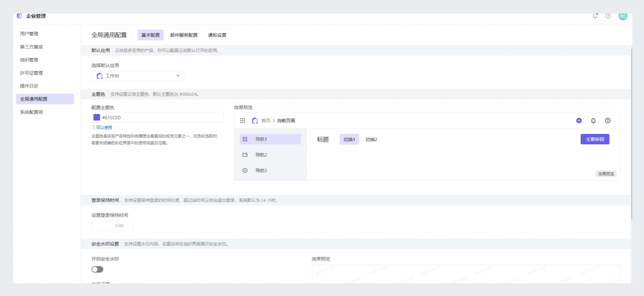Switch to 邮件服务配置 tab
644x296 pixels.
point(184,35)
